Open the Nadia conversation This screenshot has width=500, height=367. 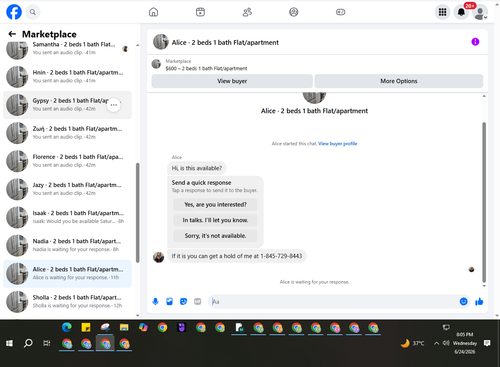tap(67, 245)
